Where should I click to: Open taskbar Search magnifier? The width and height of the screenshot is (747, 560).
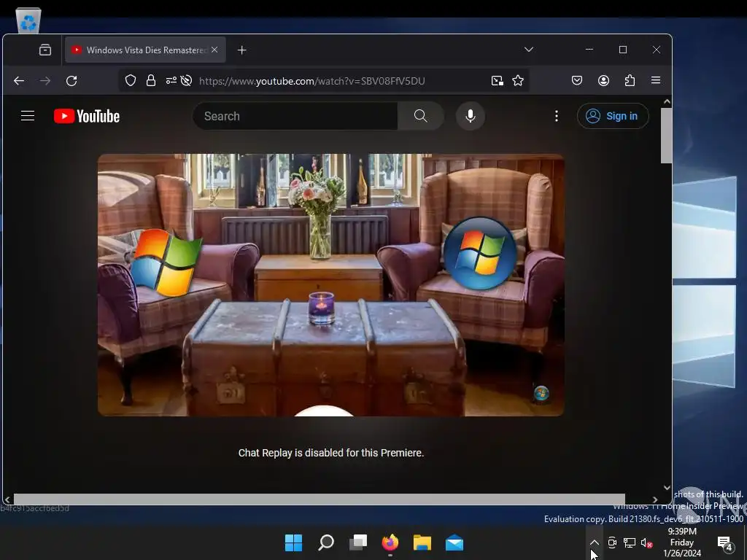click(x=326, y=542)
